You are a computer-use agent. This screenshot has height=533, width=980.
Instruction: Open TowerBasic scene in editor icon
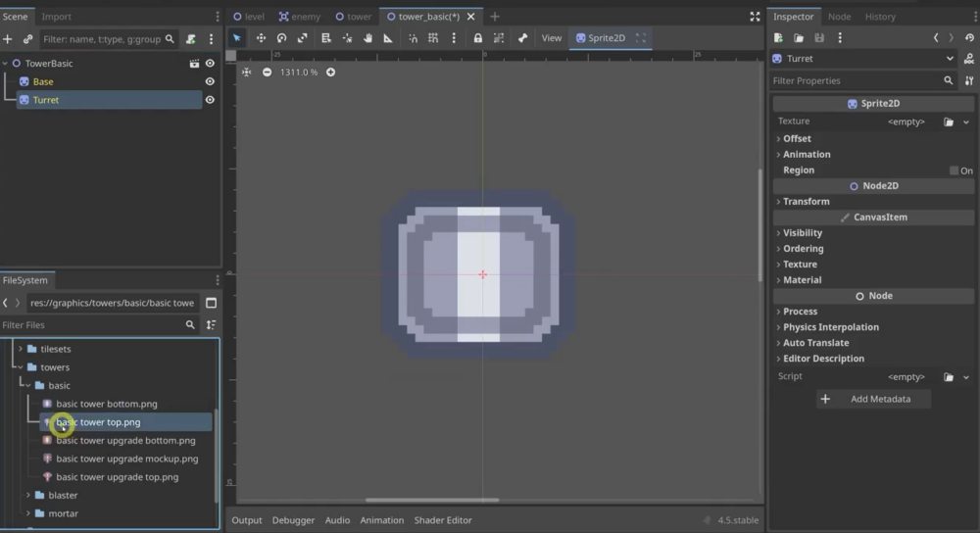click(194, 63)
